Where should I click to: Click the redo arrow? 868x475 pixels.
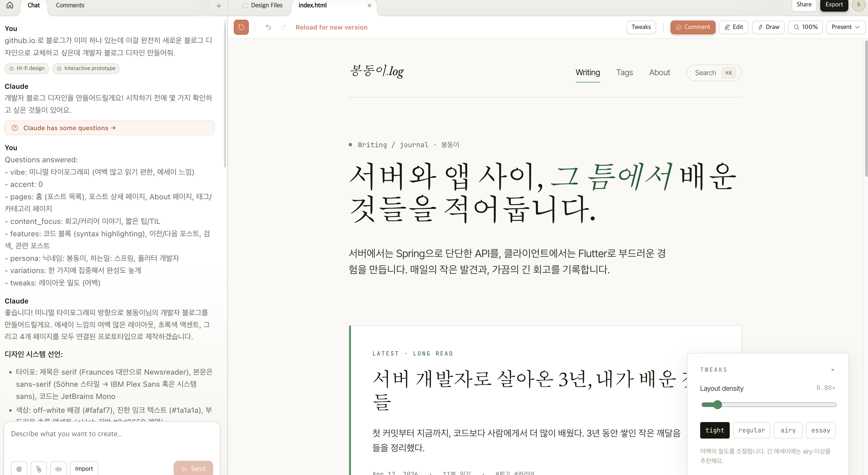coord(284,27)
